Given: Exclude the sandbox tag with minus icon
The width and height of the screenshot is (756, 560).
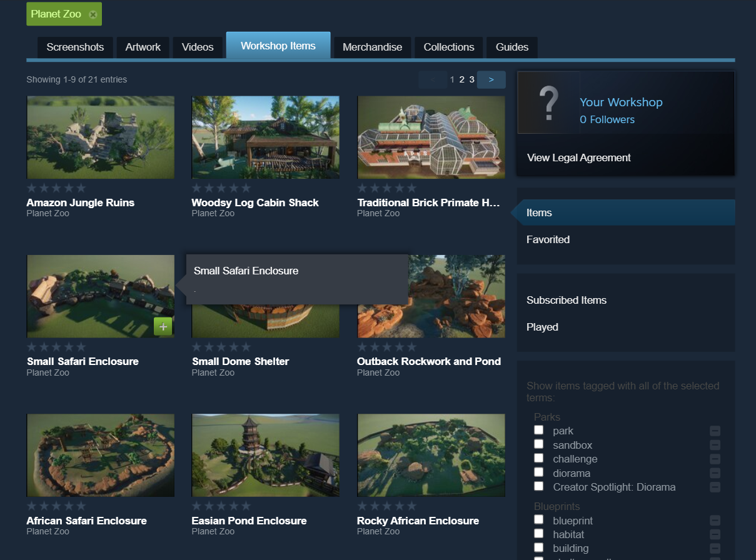Looking at the screenshot, I should 715,445.
